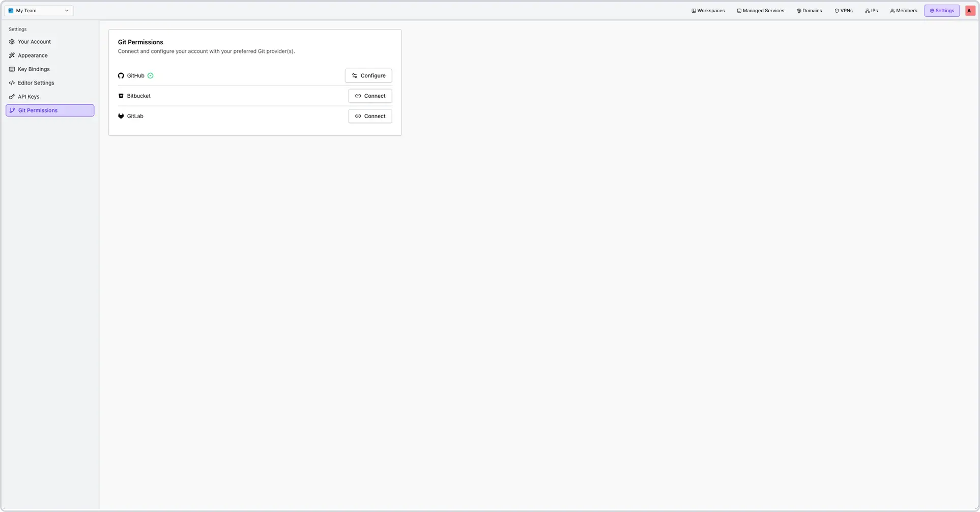980x512 pixels.
Task: Click GitHub's green connected badge
Action: pyautogui.click(x=150, y=75)
